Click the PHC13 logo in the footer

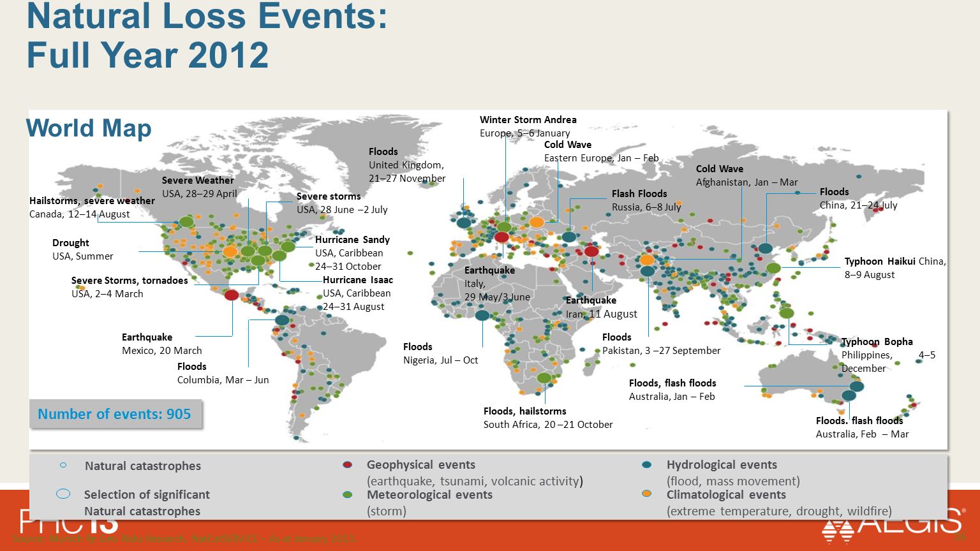pyautogui.click(x=70, y=522)
